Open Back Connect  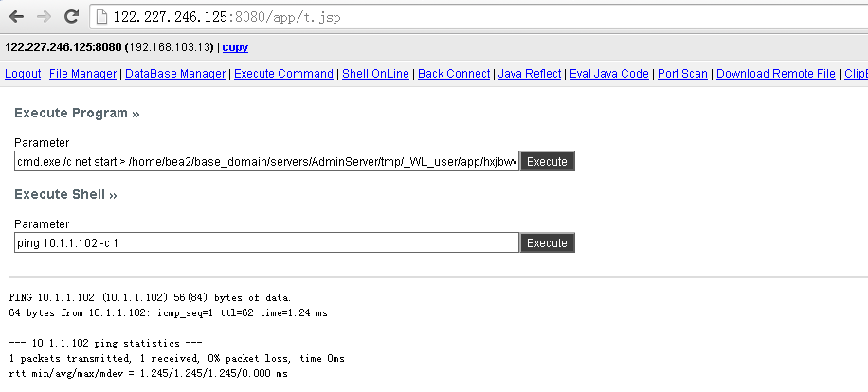coord(454,74)
